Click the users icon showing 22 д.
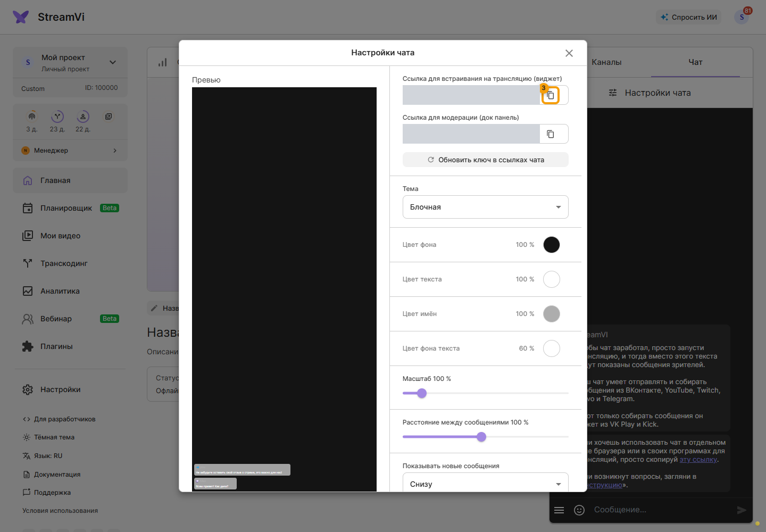 [83, 117]
